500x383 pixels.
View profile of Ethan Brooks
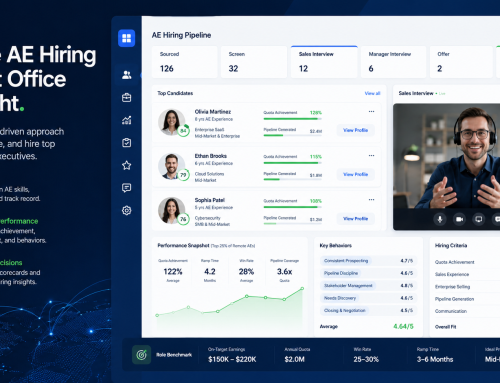356,174
